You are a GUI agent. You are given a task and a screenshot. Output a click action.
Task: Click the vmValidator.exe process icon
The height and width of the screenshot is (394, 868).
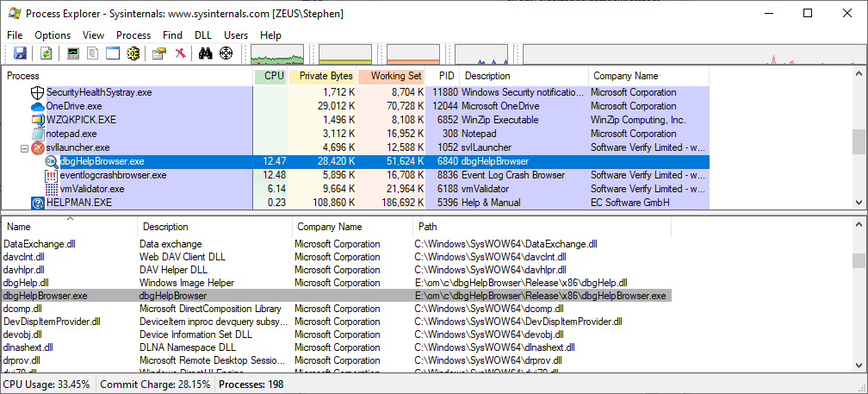(51, 189)
